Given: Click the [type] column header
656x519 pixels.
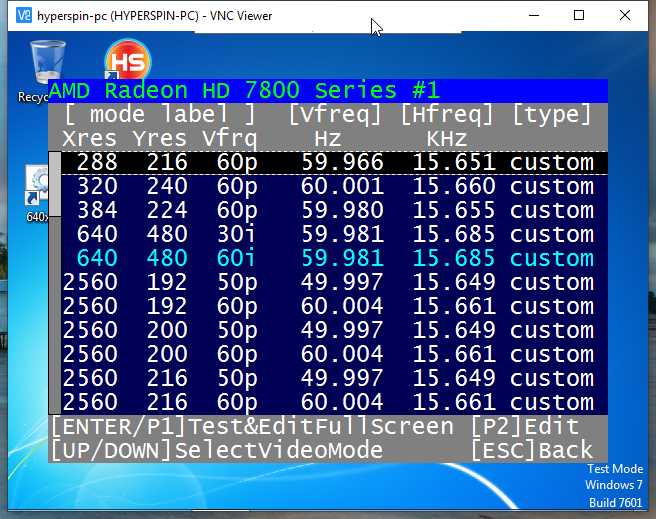Looking at the screenshot, I should 552,114.
